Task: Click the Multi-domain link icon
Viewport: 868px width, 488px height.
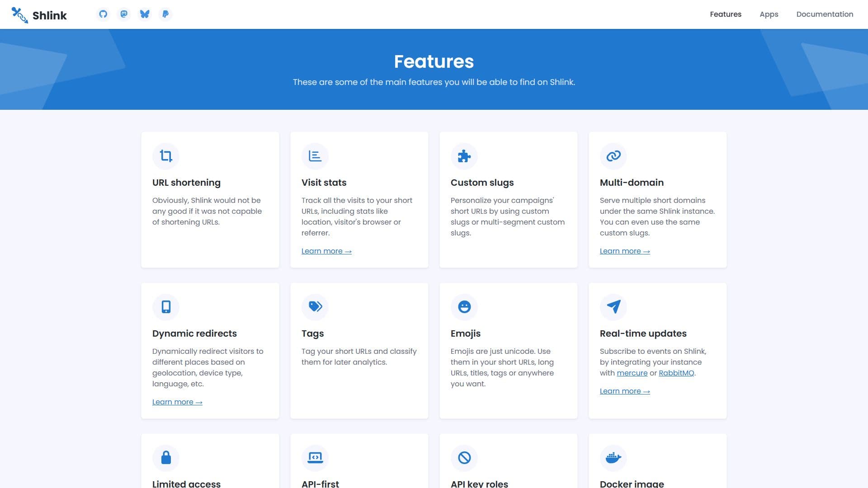Action: (x=613, y=156)
